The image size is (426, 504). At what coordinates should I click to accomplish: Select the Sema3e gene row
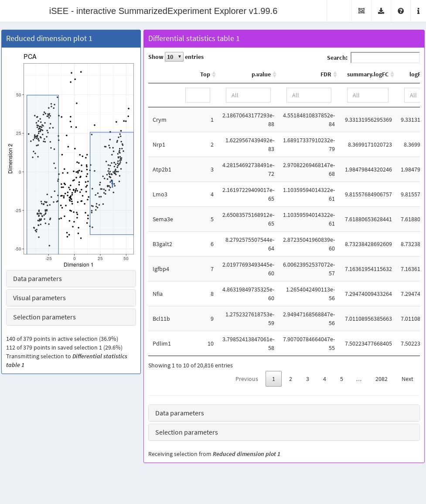[x=284, y=219]
